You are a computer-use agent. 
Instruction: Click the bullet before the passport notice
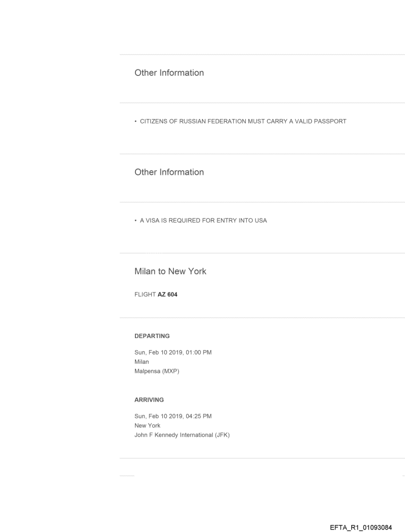point(136,121)
